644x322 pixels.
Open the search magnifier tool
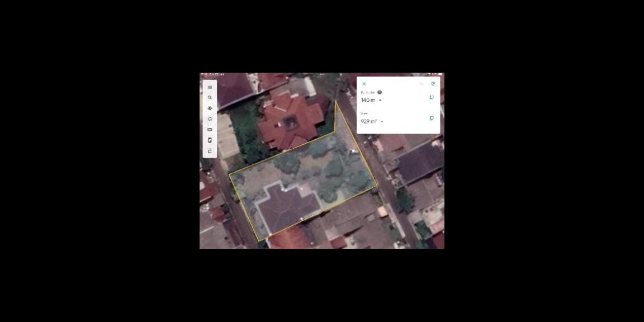tap(210, 98)
